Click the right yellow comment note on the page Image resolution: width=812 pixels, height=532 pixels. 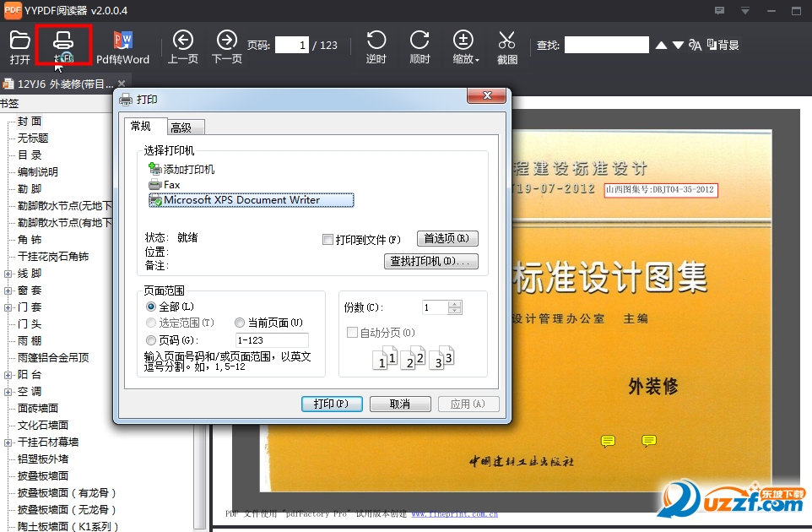point(649,440)
